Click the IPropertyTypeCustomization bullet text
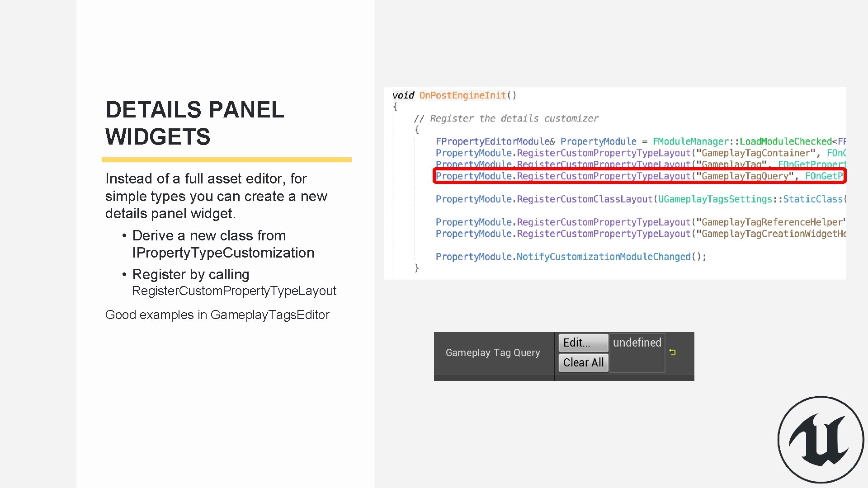The height and width of the screenshot is (488, 868). click(x=223, y=253)
